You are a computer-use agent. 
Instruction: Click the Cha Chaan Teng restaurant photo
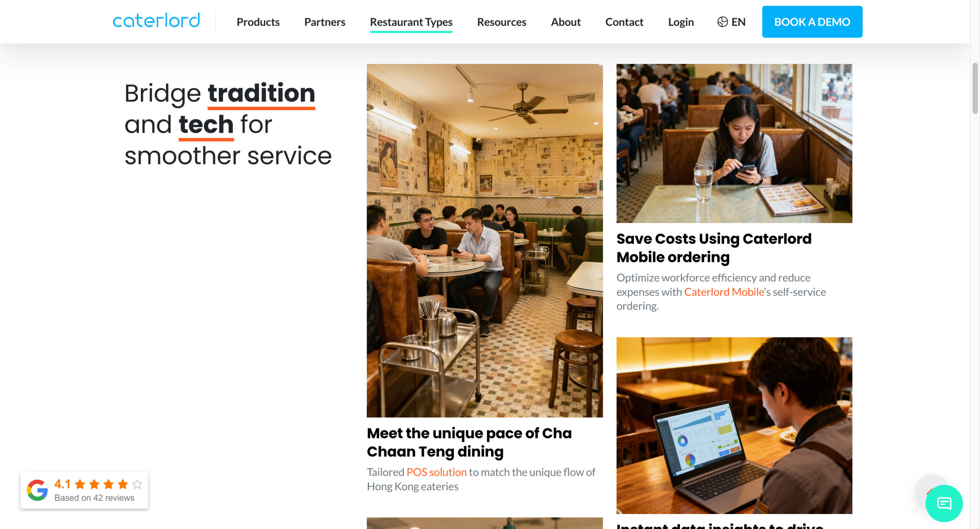[x=485, y=240]
